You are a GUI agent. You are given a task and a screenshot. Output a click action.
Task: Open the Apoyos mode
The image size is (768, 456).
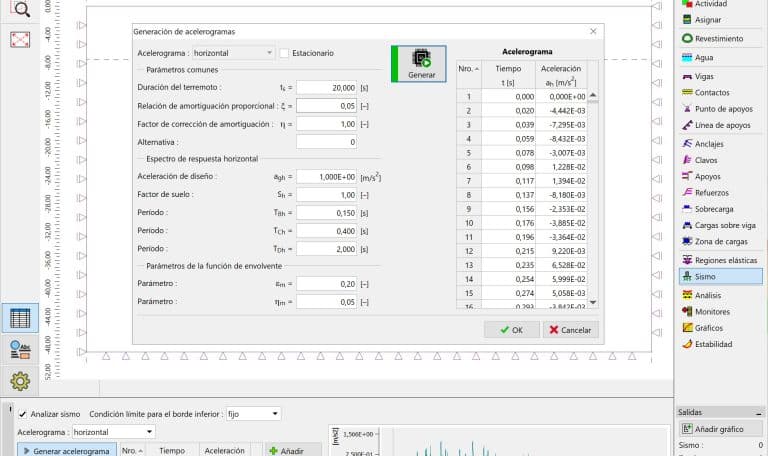(721, 176)
